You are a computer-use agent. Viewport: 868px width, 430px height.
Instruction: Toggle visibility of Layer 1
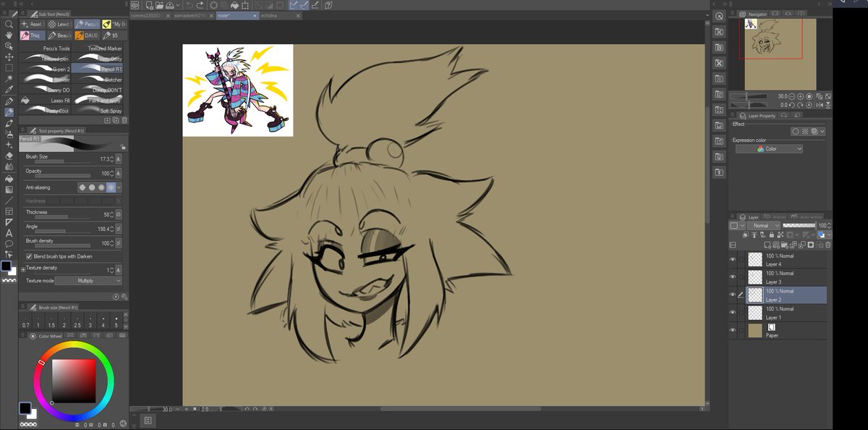coord(733,313)
